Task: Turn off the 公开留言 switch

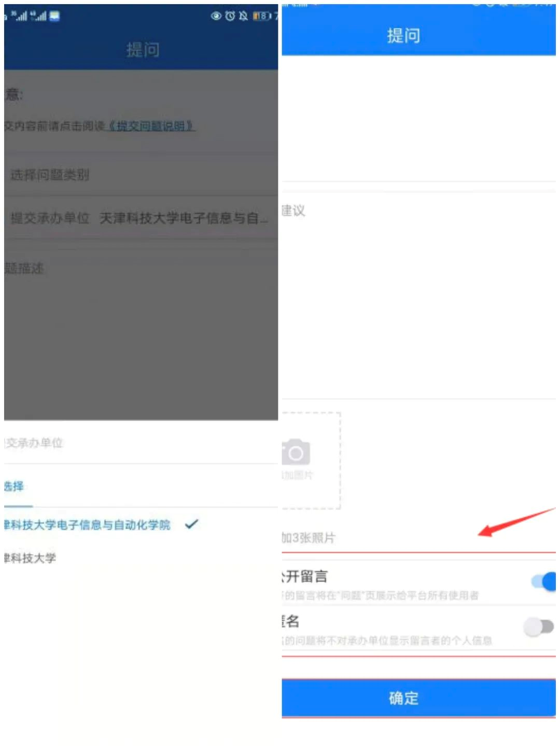Action: pyautogui.click(x=543, y=581)
